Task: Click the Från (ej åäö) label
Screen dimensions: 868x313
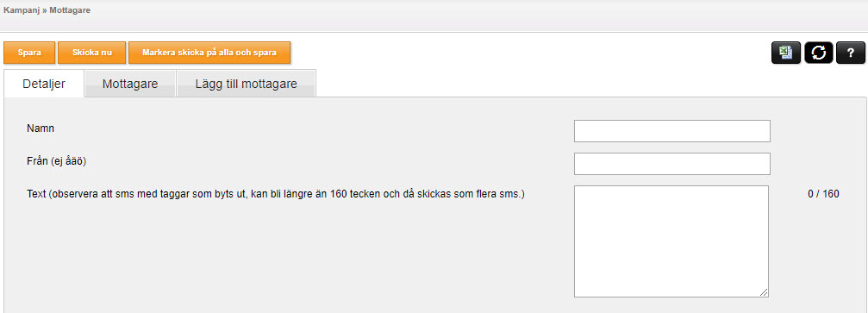Action: (57, 161)
